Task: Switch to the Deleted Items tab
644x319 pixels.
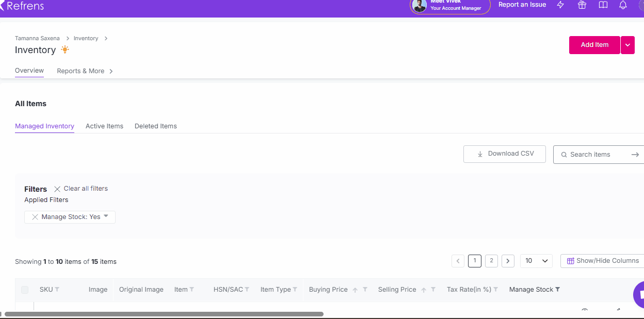Action: tap(156, 126)
